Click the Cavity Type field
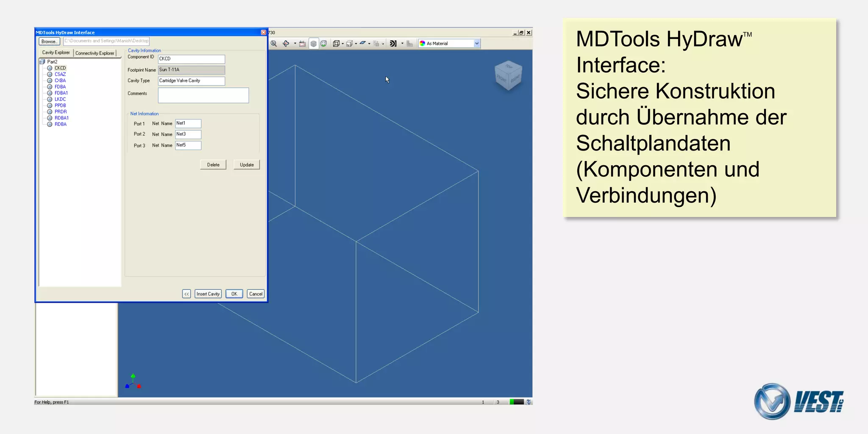868x434 pixels. point(192,81)
